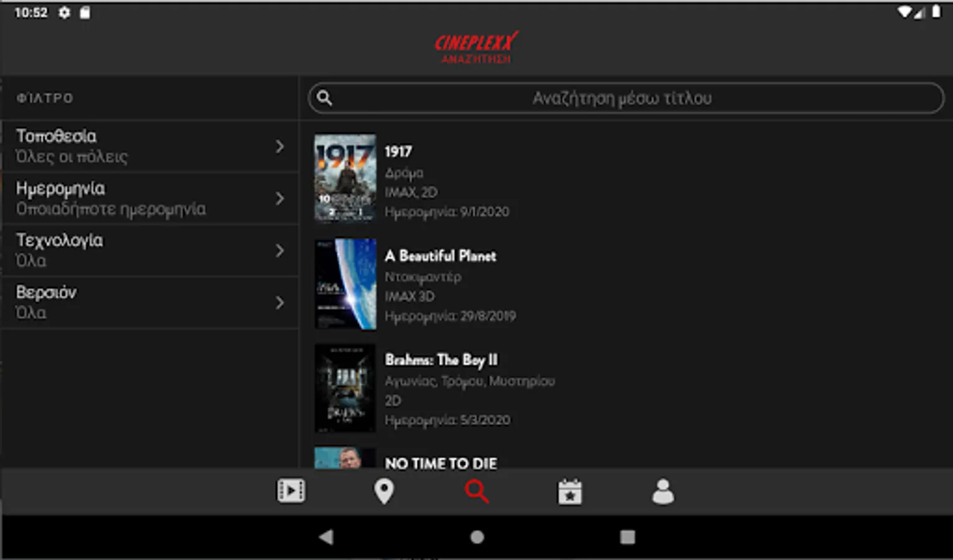The image size is (953, 560).
Task: Select the Brahms: The Boy II title
Action: tap(441, 360)
